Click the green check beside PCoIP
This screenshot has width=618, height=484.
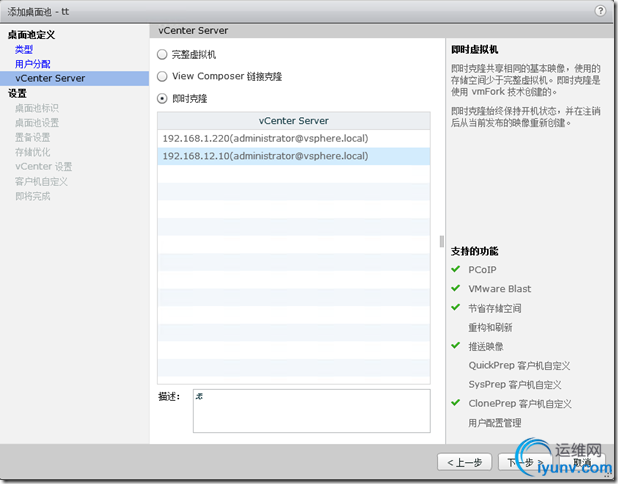[456, 269]
